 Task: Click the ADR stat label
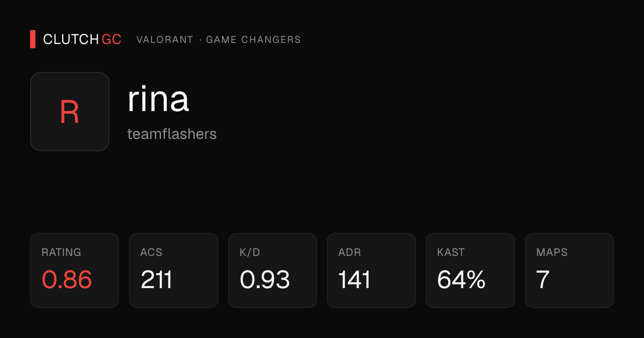click(x=349, y=252)
